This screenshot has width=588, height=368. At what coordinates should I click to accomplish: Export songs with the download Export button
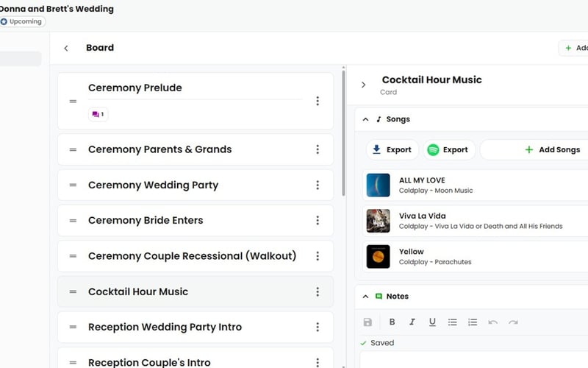pos(392,150)
